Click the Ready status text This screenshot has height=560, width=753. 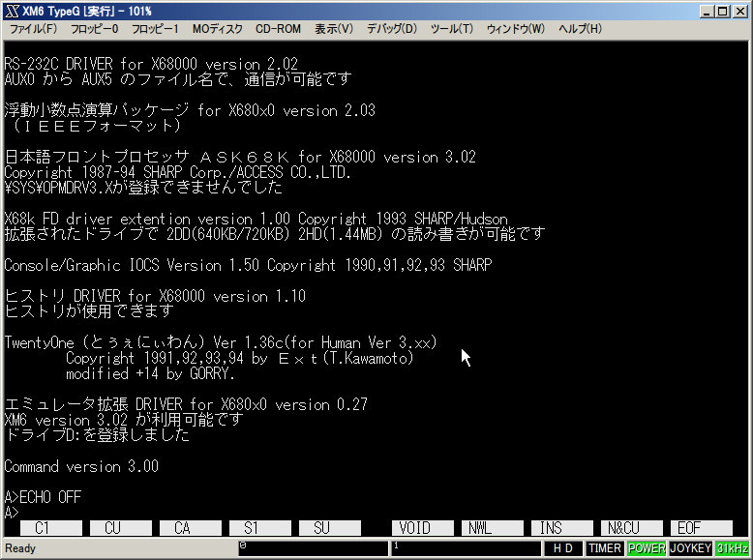[x=20, y=548]
